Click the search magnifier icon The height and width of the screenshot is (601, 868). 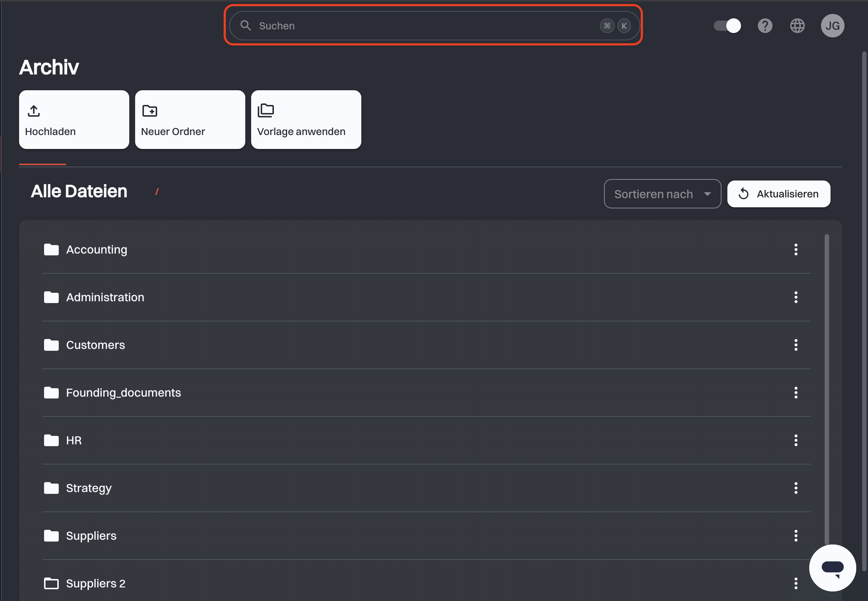click(x=246, y=26)
